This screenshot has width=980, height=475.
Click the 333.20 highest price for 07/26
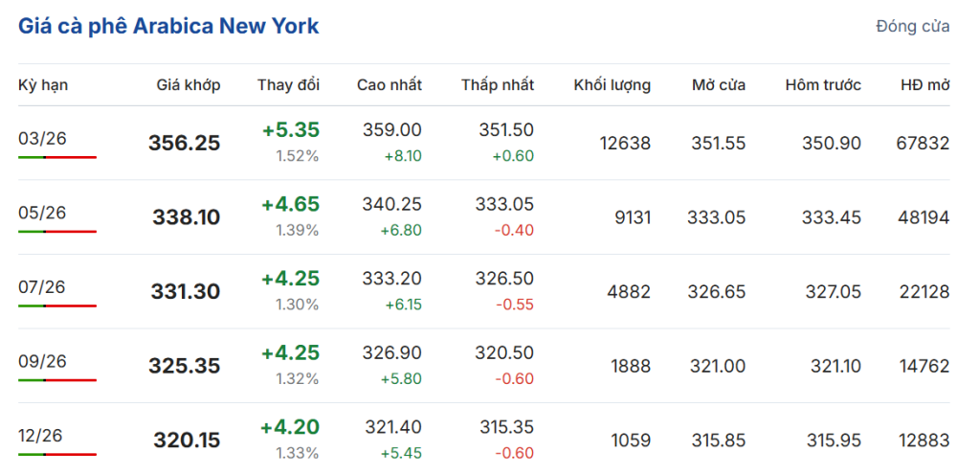click(391, 278)
